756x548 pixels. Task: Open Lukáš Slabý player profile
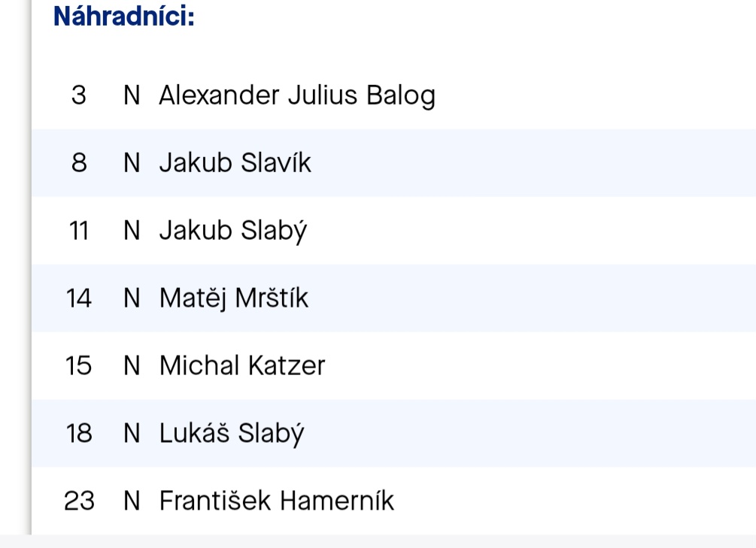pos(232,433)
